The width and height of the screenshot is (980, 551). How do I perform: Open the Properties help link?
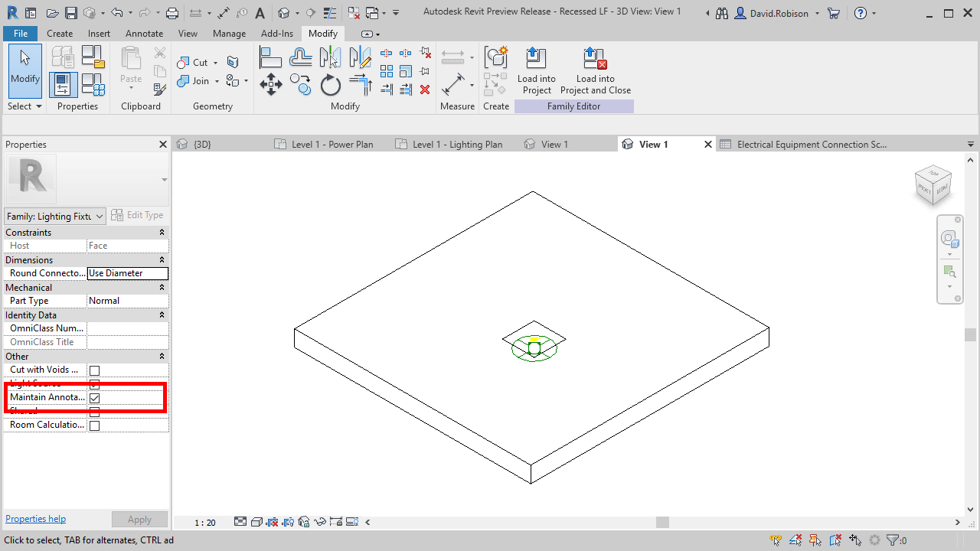click(35, 518)
